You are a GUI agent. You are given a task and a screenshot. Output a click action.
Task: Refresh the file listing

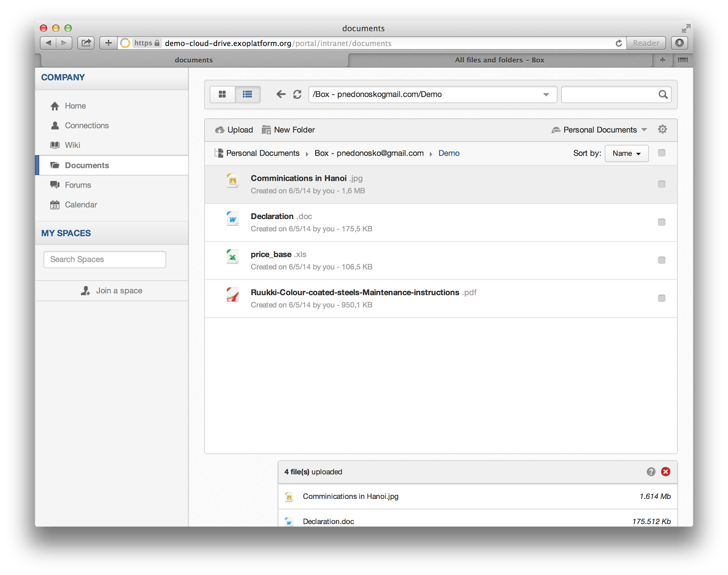point(297,94)
